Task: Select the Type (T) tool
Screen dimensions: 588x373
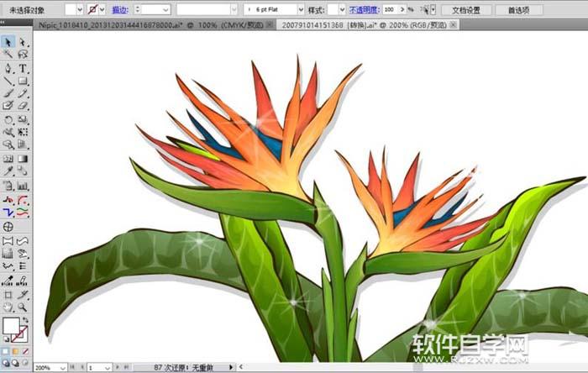Action: pos(23,68)
